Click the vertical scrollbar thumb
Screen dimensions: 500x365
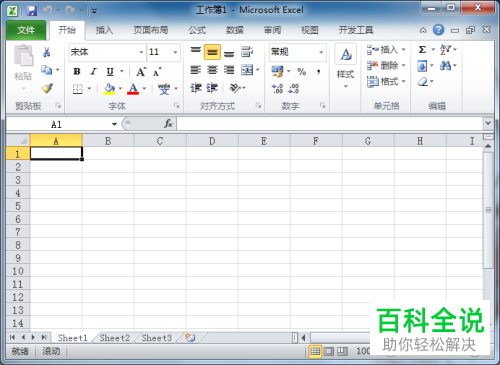pyautogui.click(x=488, y=210)
